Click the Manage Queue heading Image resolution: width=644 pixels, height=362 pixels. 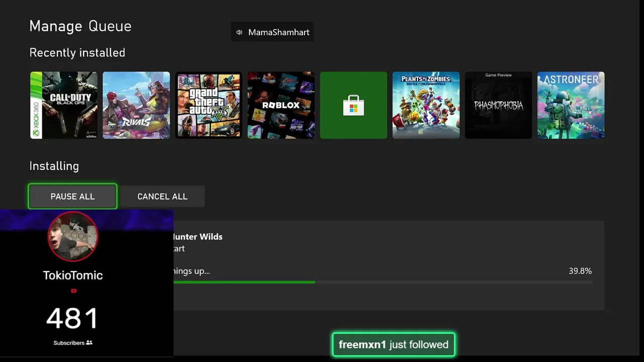coord(80,26)
